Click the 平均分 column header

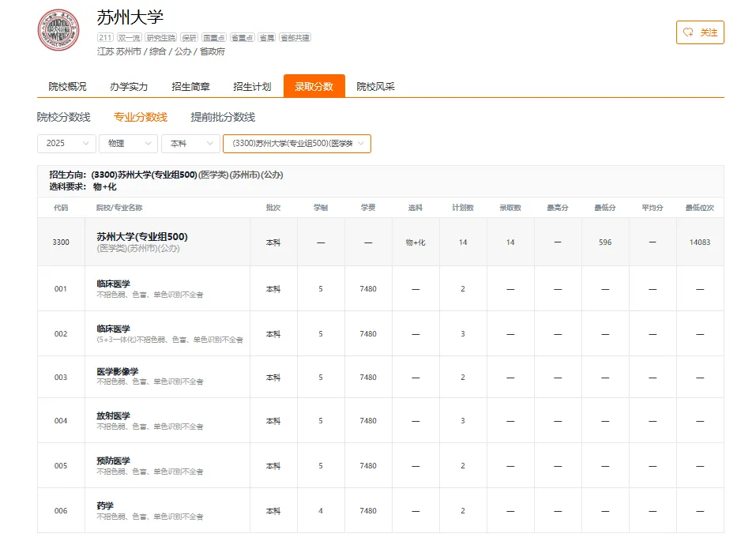click(653, 208)
